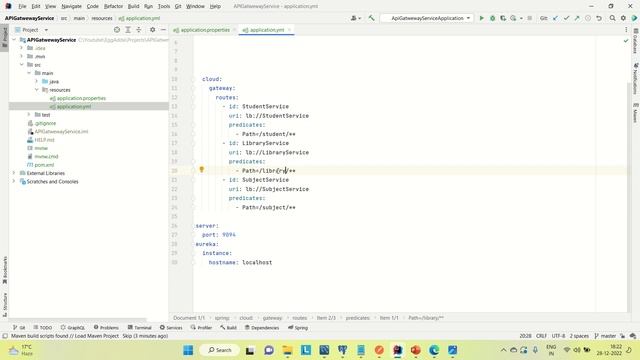The image size is (640, 360).
Task: Click the stop run square icon
Action: tap(530, 18)
